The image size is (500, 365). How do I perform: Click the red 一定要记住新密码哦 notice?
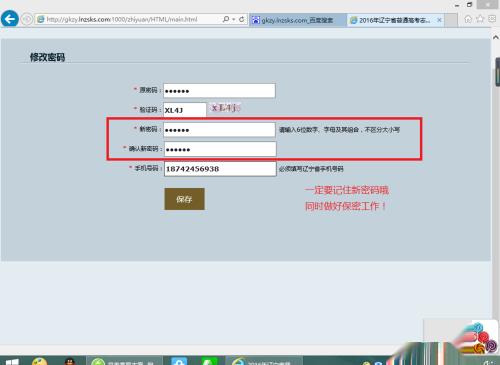(x=347, y=190)
